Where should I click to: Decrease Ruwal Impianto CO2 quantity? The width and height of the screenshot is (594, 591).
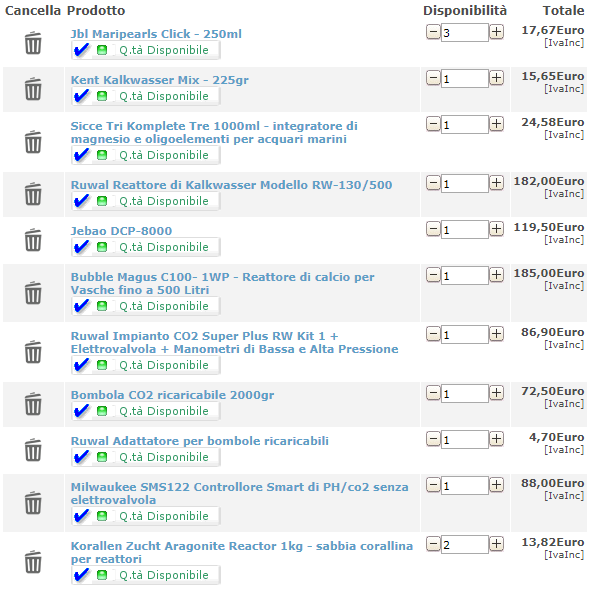click(433, 334)
